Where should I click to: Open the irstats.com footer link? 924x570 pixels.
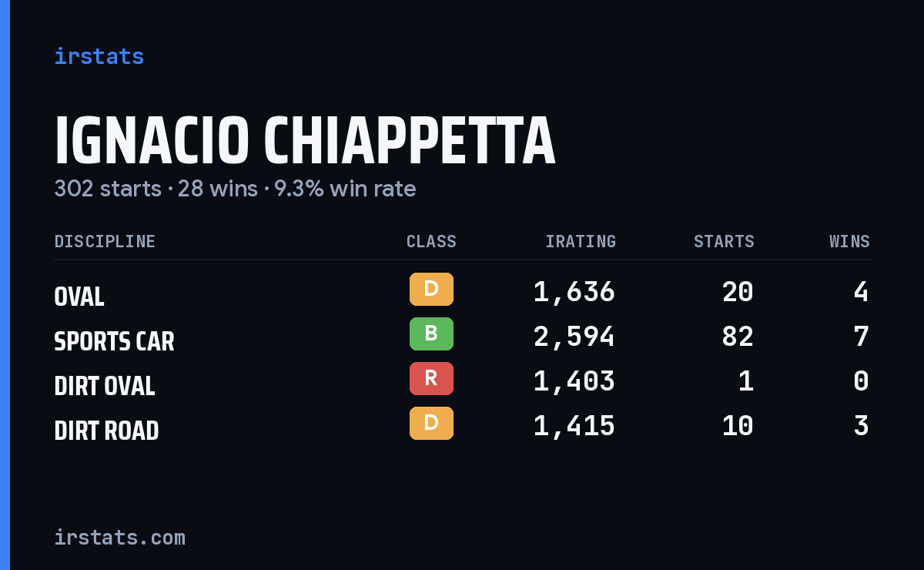[119, 537]
